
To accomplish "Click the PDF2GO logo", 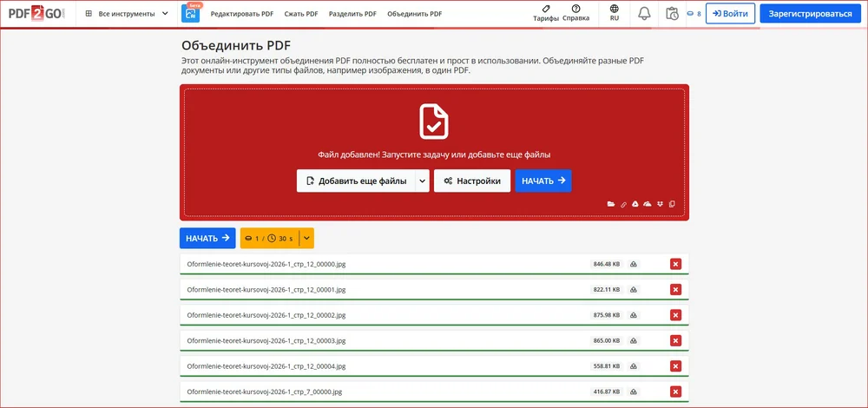I will 37,14.
